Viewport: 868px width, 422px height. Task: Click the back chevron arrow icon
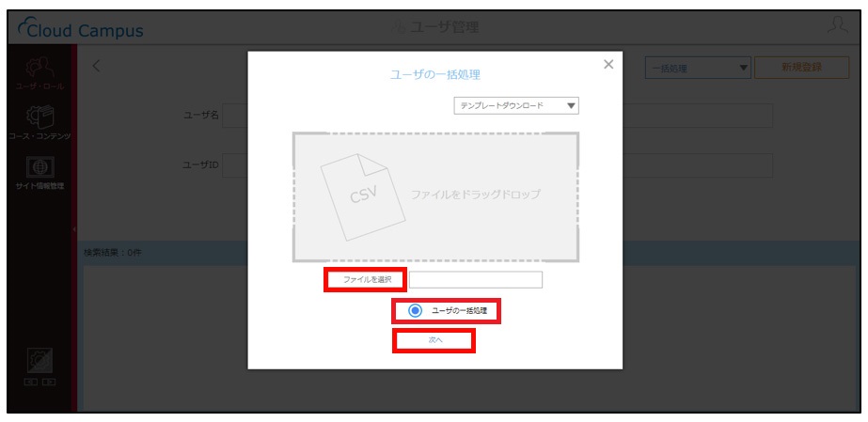coord(96,67)
